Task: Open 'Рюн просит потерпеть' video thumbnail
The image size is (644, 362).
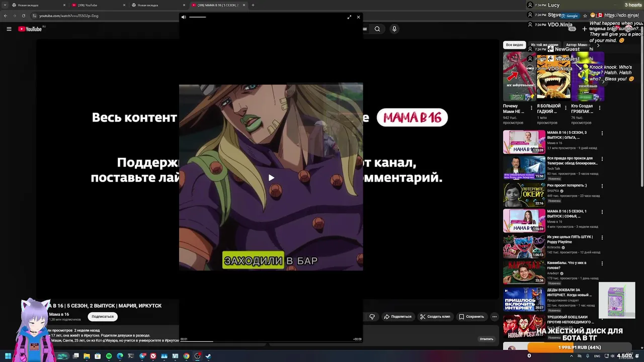Action: 524,195
